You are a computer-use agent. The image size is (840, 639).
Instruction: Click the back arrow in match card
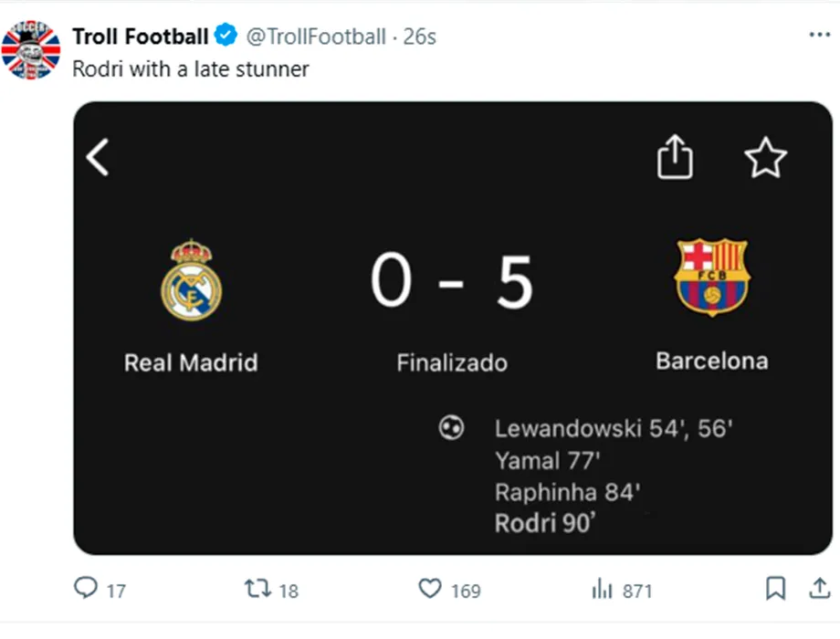click(98, 157)
